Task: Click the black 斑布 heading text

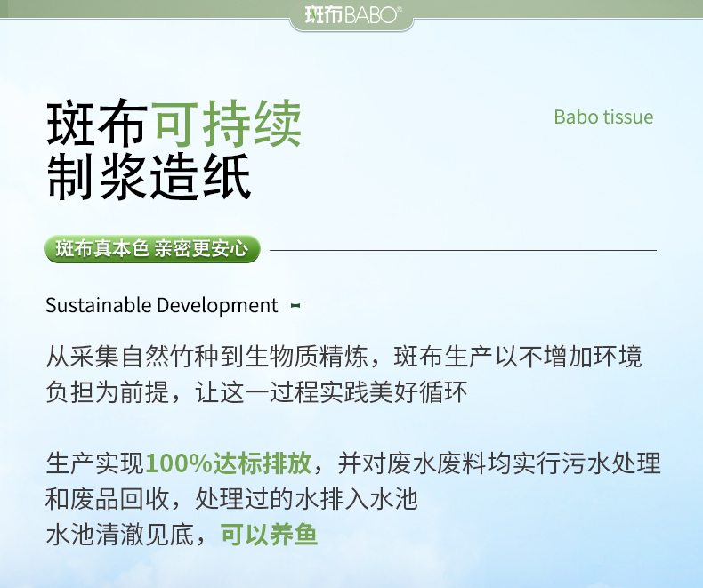Action: [x=96, y=124]
